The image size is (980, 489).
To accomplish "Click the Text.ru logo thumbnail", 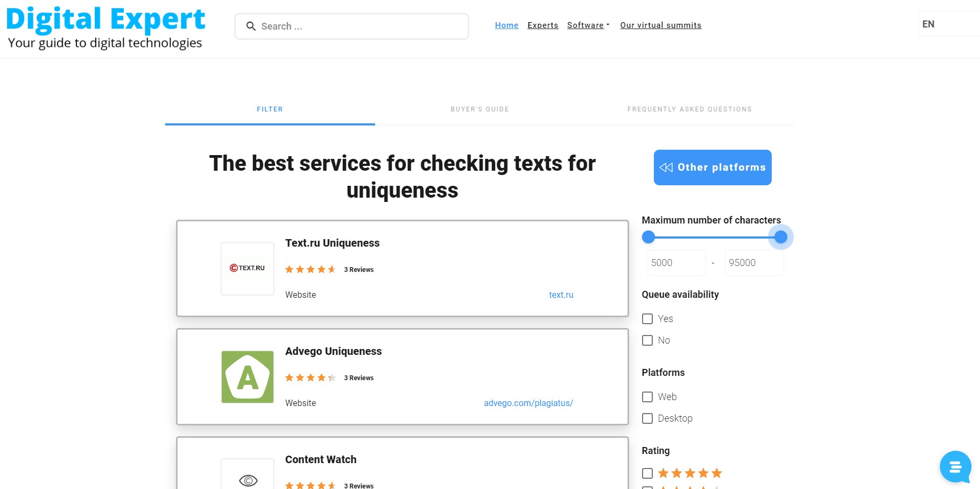I will [248, 268].
